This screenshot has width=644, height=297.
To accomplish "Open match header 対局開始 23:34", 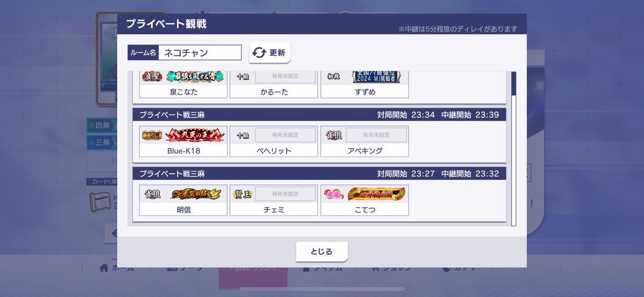I will coord(319,115).
